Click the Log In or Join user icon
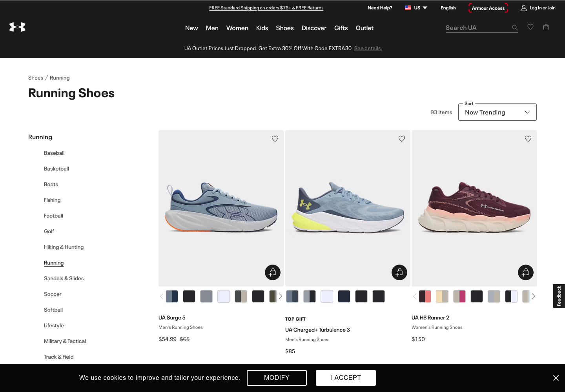Viewport: 565px width, 392px height. pyautogui.click(x=524, y=8)
